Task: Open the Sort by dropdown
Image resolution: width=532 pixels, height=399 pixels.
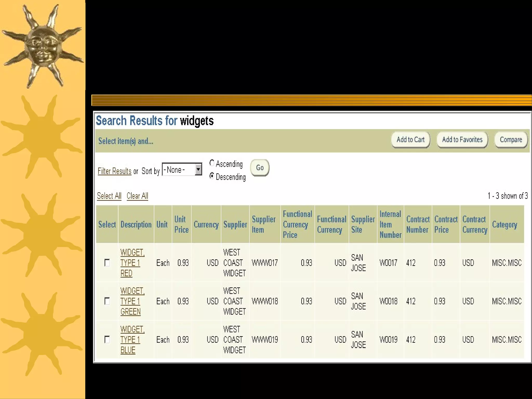Action: [182, 169]
